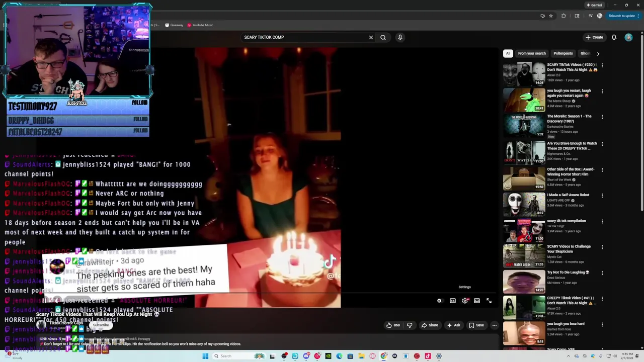This screenshot has height=362, width=644.
Task: Click the YouTube search magnifier button
Action: [x=383, y=37]
